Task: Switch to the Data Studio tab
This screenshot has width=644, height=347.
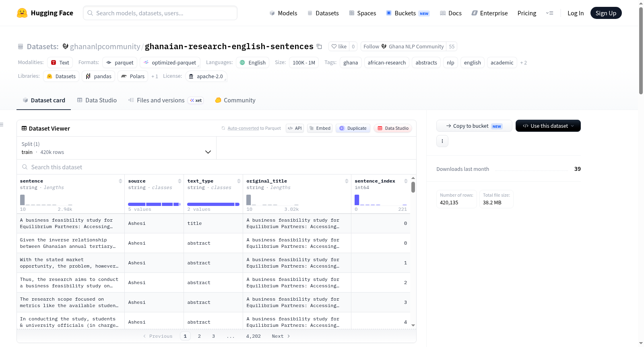Action: click(97, 100)
